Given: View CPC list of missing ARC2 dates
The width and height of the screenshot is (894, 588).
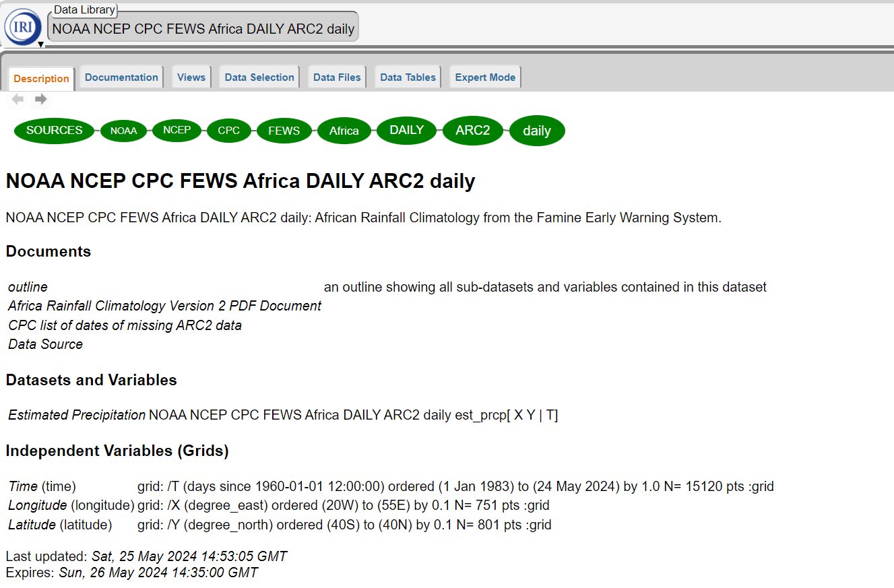Looking at the screenshot, I should [x=125, y=325].
